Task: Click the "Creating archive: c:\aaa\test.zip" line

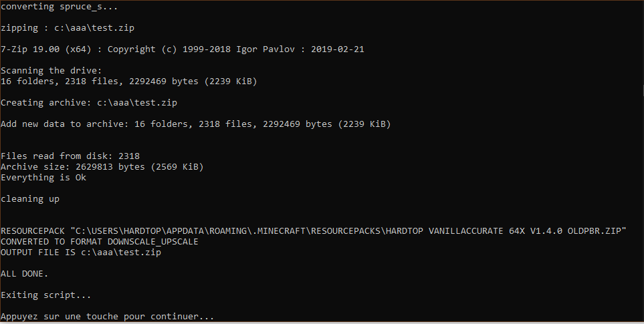Action: pos(89,103)
